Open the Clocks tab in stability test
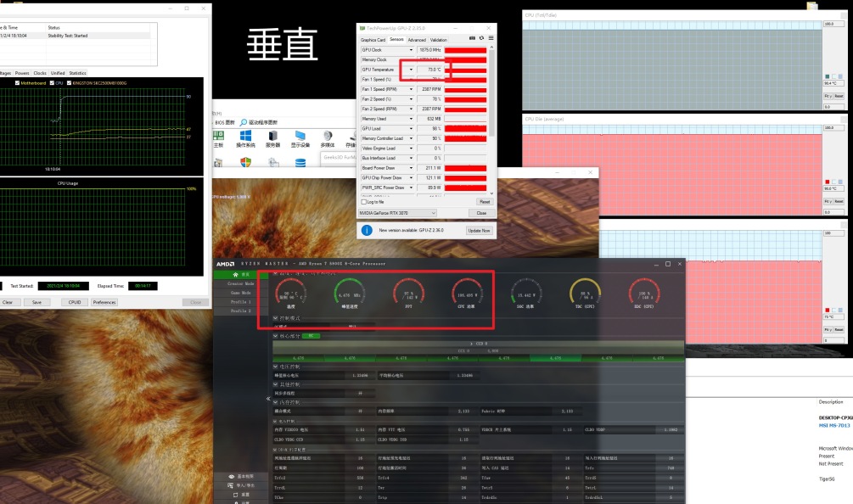The width and height of the screenshot is (853, 504). (x=40, y=73)
